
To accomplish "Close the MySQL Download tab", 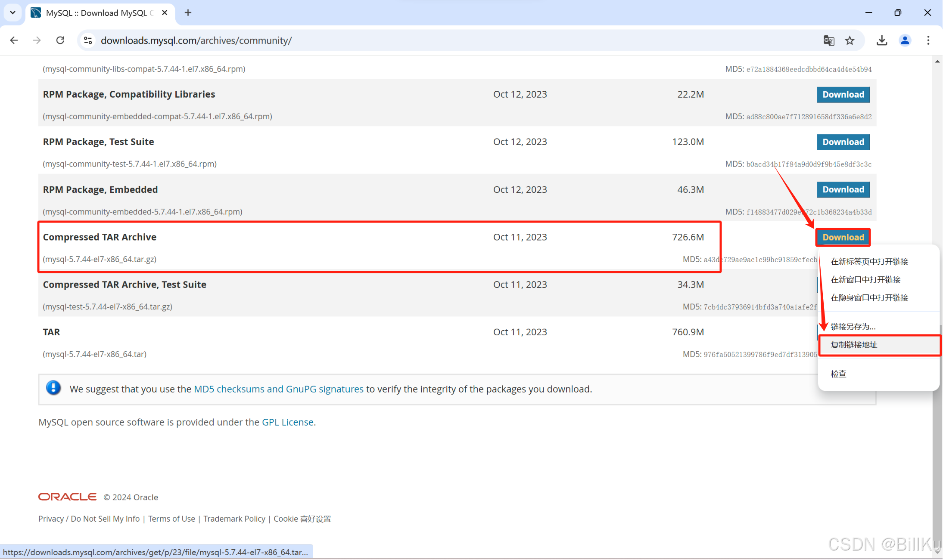I will [165, 13].
